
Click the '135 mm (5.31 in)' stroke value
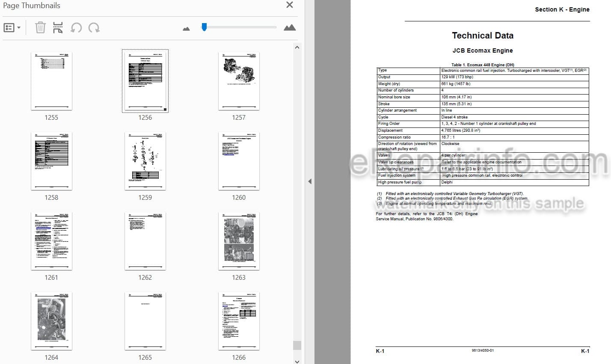pyautogui.click(x=456, y=104)
